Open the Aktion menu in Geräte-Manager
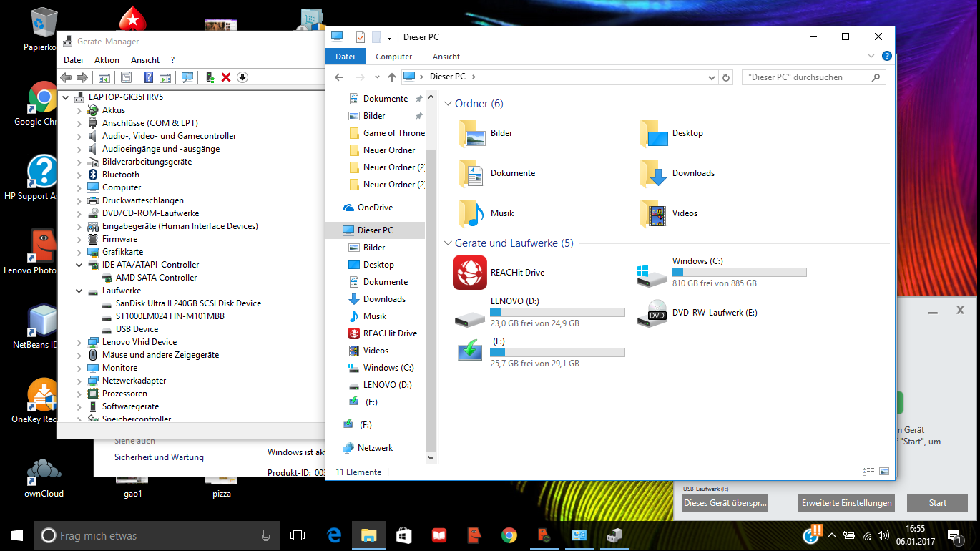 pyautogui.click(x=107, y=60)
